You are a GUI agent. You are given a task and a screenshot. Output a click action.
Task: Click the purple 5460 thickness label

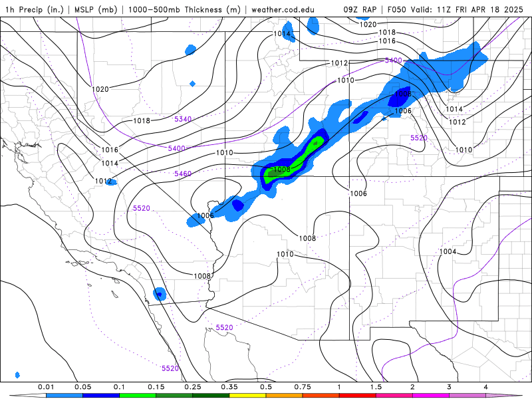[183, 174]
